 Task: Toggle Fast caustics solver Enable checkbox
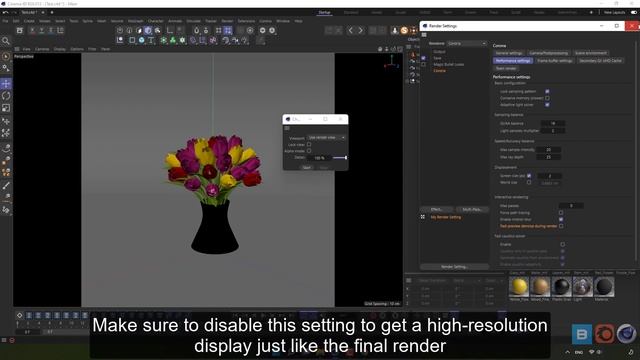(x=562, y=244)
